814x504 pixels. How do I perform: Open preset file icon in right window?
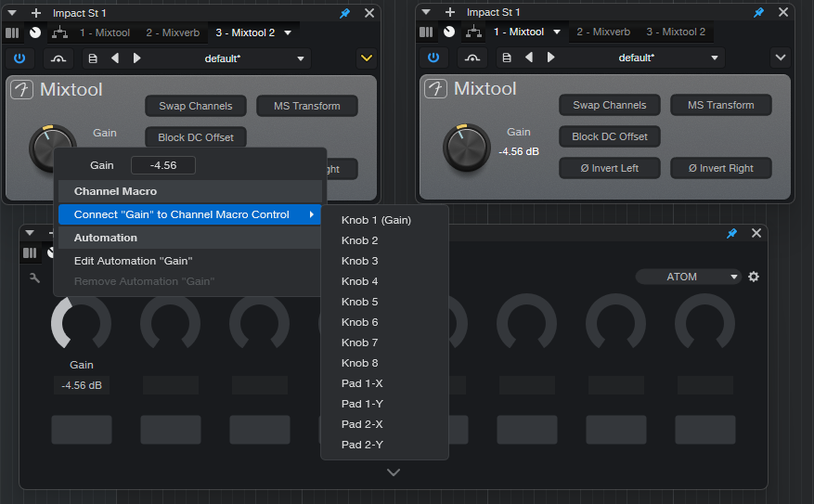coord(507,58)
